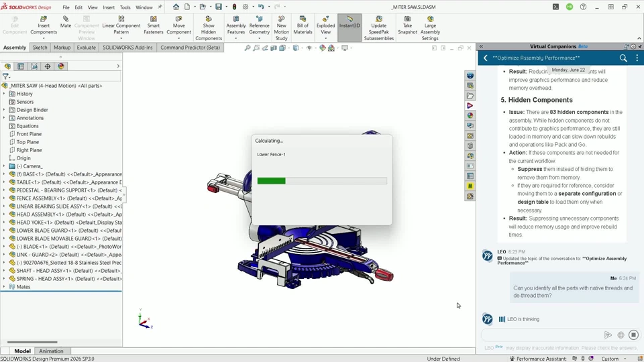Click the Home icon in top toolbar
The width and height of the screenshot is (644, 362).
click(x=176, y=7)
